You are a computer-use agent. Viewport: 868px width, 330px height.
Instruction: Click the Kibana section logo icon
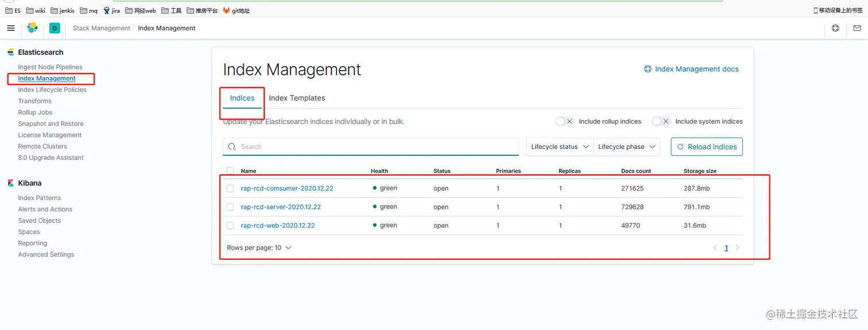pos(10,183)
